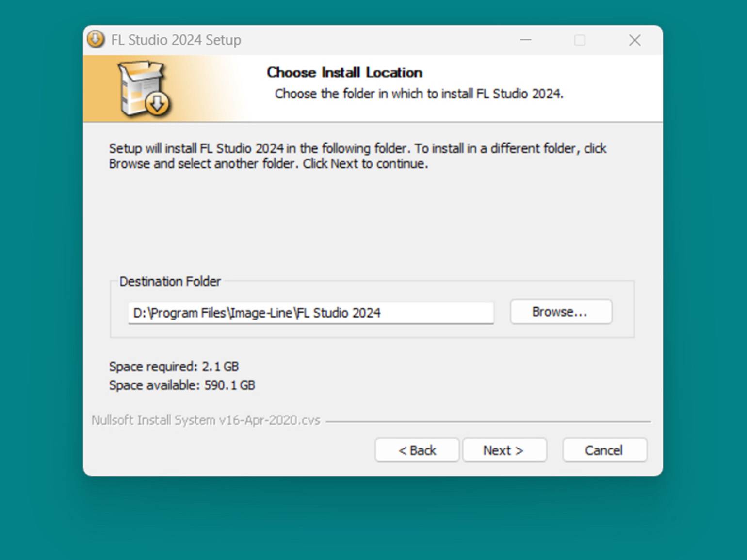Click the installer box icon in header
Viewport: 747px width, 560px height.
click(144, 89)
